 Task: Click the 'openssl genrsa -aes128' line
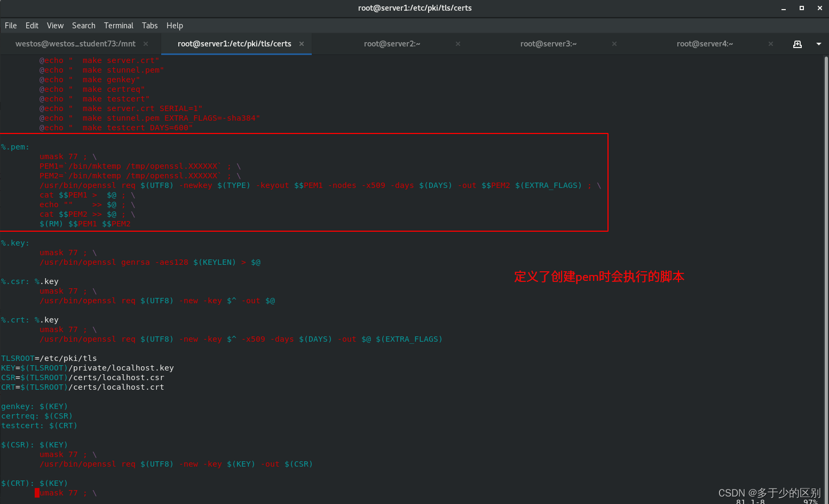150,262
